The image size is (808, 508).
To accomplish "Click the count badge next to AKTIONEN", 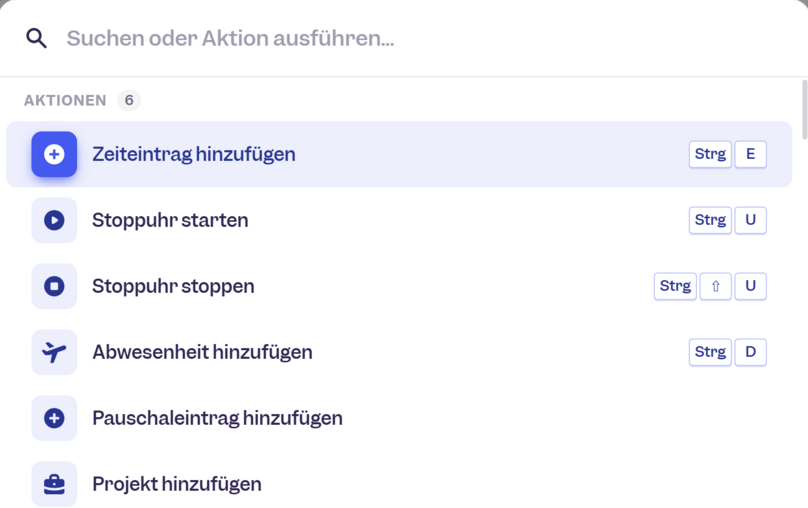I will point(129,100).
